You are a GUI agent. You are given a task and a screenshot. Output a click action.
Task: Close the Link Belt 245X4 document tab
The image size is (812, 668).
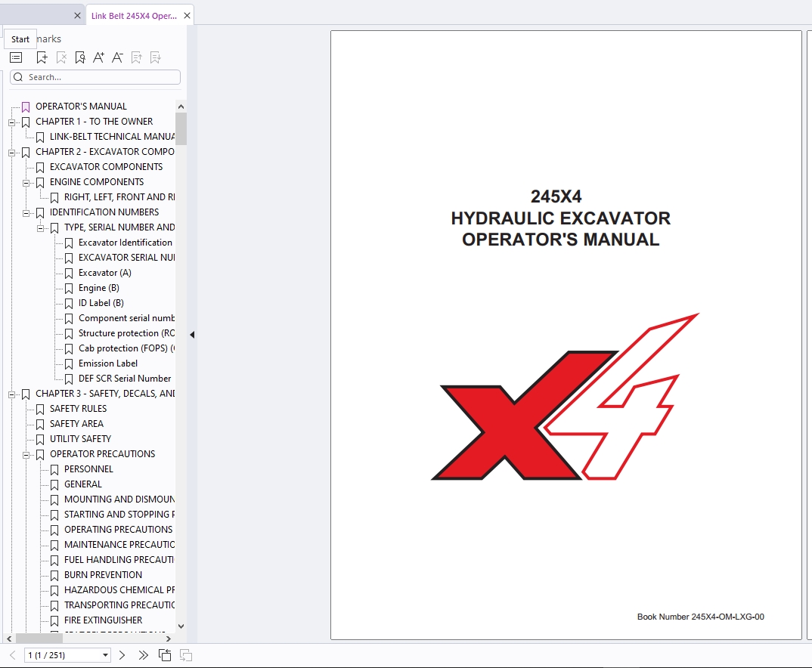[187, 16]
